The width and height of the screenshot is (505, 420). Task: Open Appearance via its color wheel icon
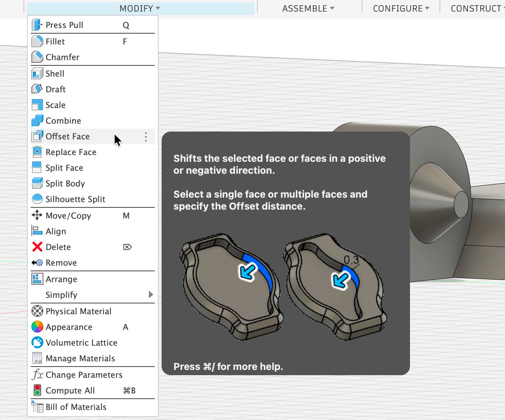(x=37, y=327)
